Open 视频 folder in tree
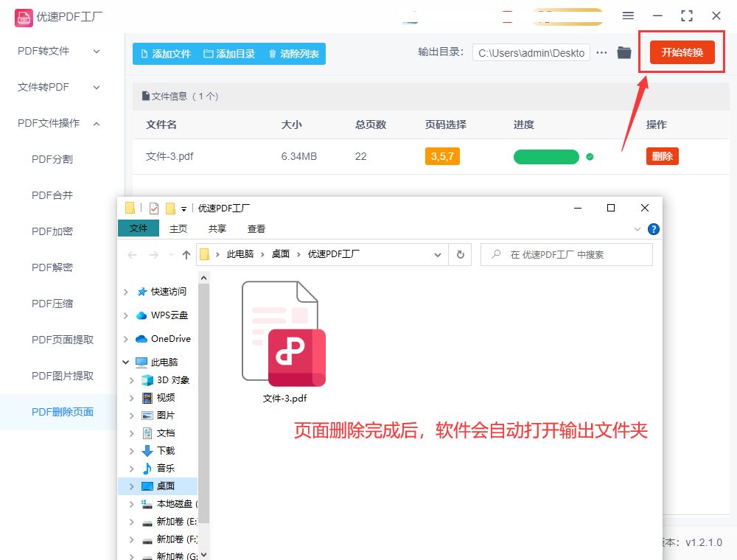This screenshot has width=737, height=560. pos(165,398)
